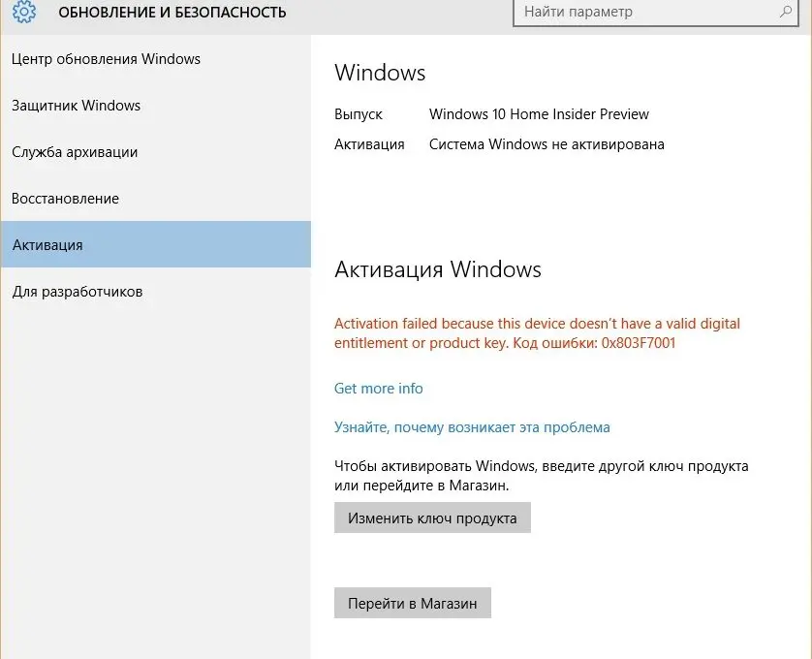Select Защитник Windows in sidebar
Image resolution: width=812 pixels, height=659 pixels.
click(155, 106)
